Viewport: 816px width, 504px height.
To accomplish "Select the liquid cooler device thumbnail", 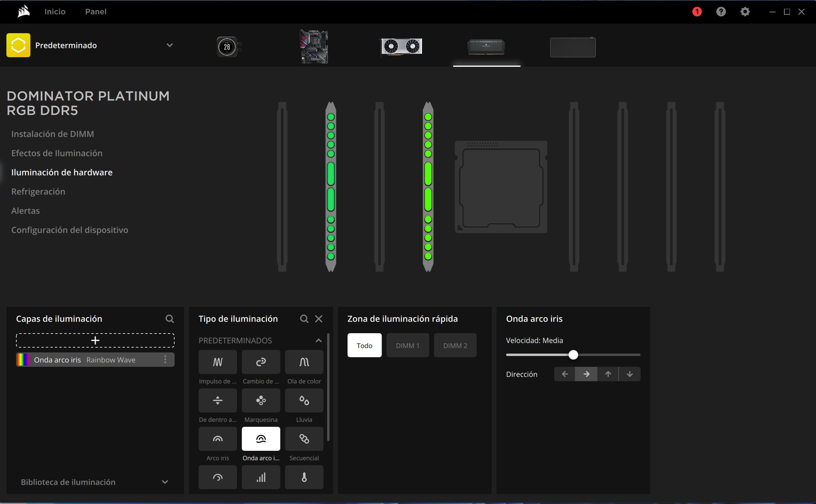I will (229, 47).
